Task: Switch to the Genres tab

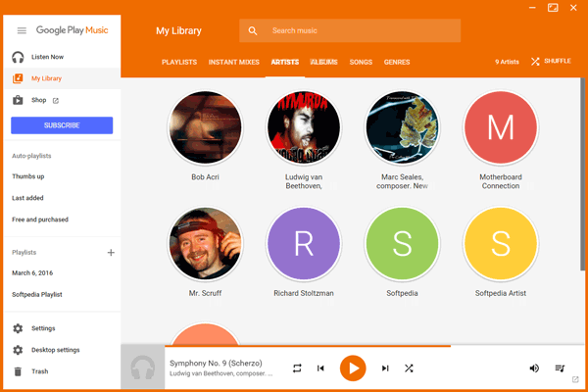Action: [x=397, y=63]
